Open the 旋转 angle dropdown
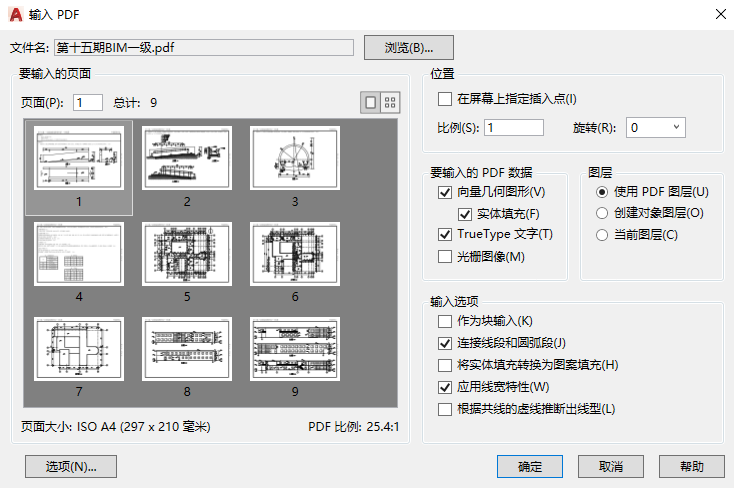 656,127
